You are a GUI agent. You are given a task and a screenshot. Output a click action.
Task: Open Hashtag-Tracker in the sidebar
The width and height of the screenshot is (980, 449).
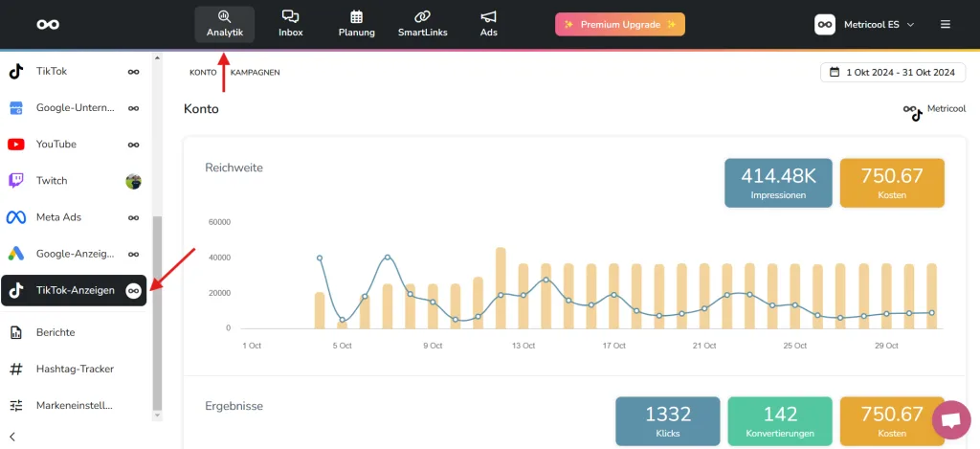coord(74,369)
